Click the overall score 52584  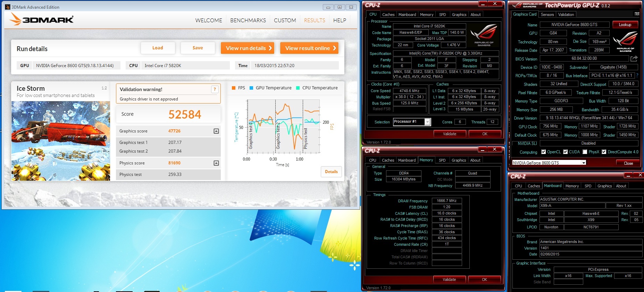[185, 114]
